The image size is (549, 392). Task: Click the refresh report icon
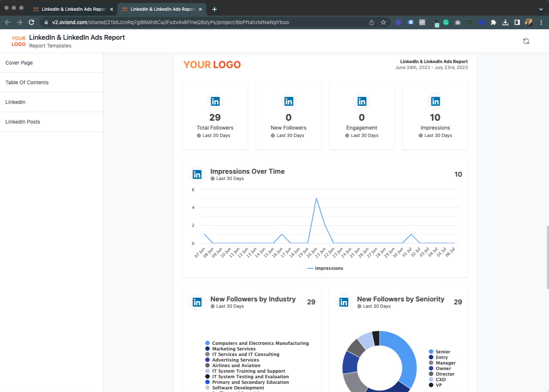526,41
